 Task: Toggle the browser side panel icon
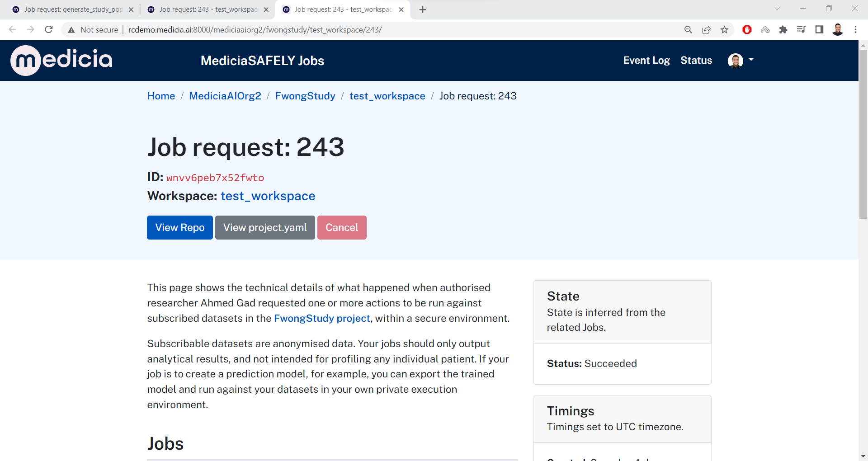819,30
